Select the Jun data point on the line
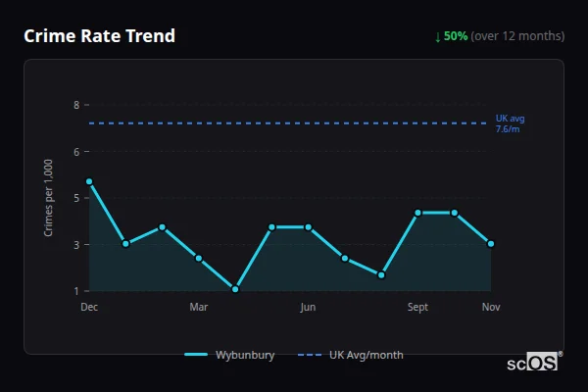The height and width of the screenshot is (392, 588). pos(309,227)
